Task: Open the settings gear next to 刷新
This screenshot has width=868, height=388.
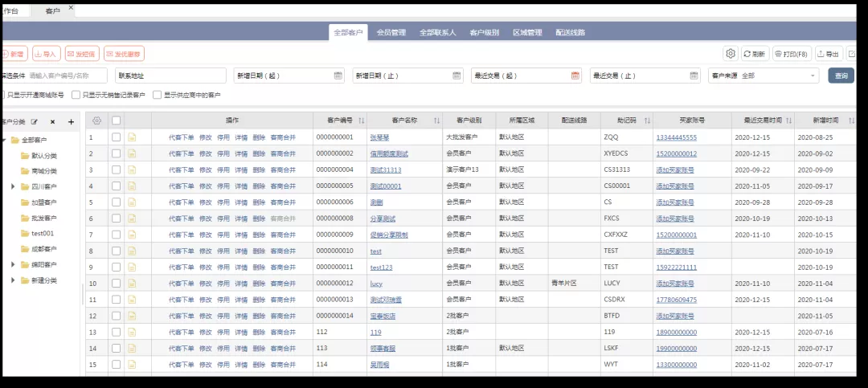Action: [730, 54]
